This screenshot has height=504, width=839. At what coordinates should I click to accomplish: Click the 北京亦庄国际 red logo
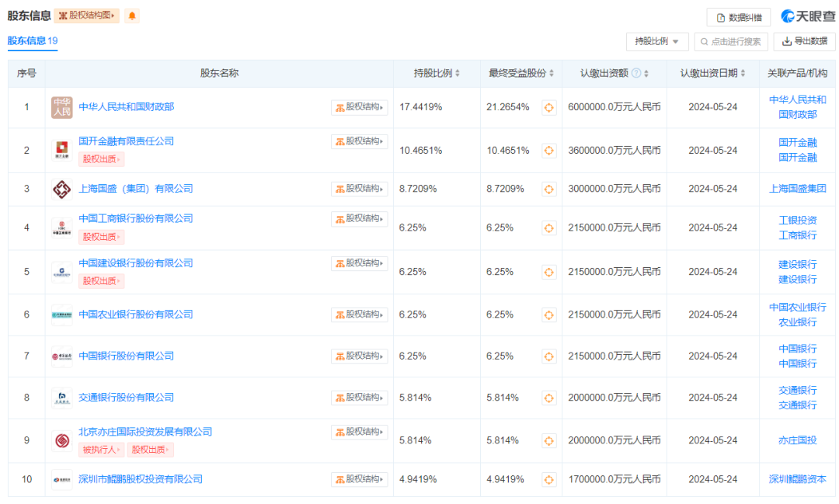61,441
